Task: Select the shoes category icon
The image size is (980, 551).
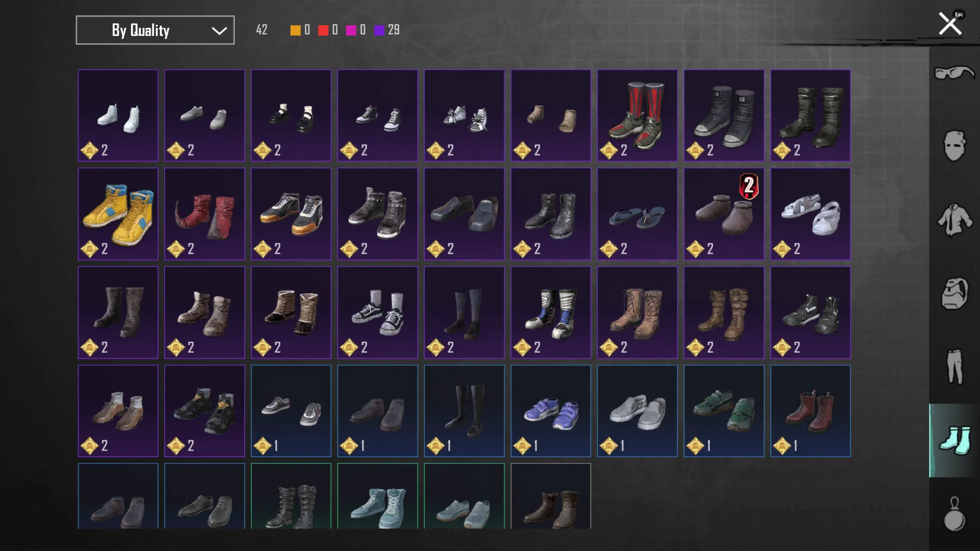Action: point(954,440)
